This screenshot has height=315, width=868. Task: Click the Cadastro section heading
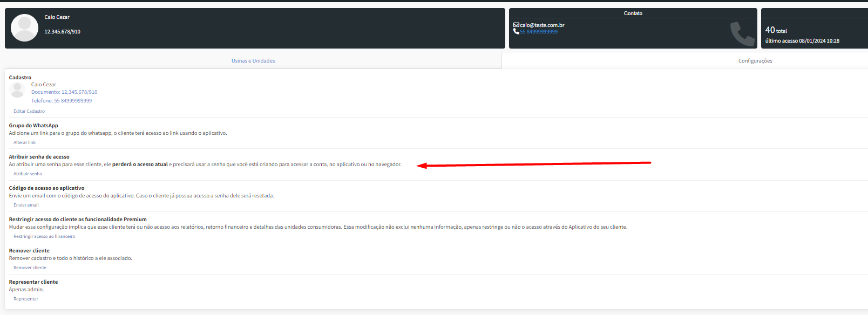click(20, 78)
